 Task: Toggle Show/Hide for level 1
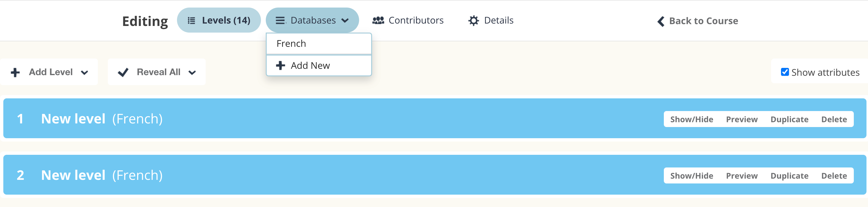(691, 119)
